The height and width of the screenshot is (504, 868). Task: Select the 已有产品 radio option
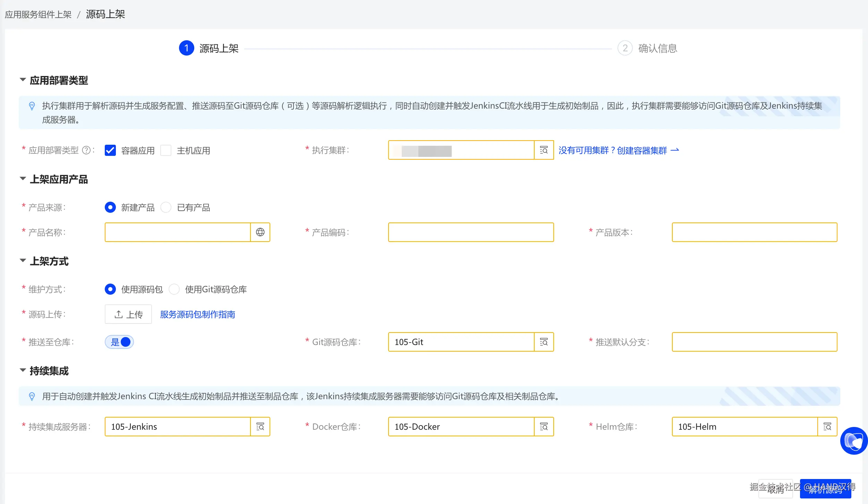pyautogui.click(x=166, y=208)
